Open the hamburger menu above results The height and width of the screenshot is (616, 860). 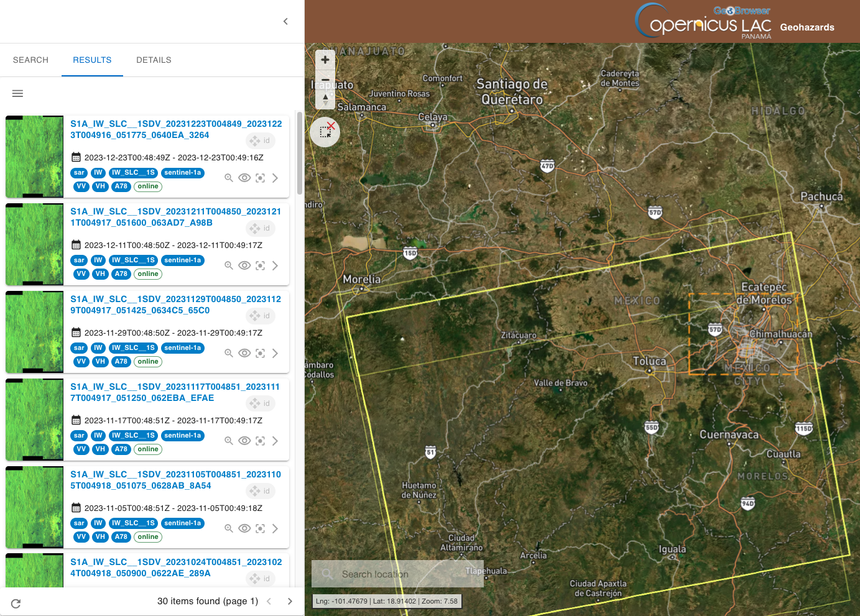click(17, 93)
